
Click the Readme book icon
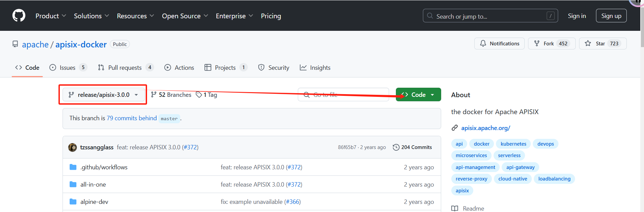point(455,208)
